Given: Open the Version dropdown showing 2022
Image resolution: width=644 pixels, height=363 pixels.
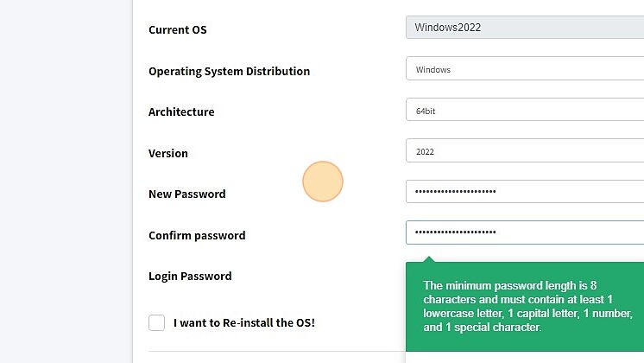Looking at the screenshot, I should pos(525,150).
